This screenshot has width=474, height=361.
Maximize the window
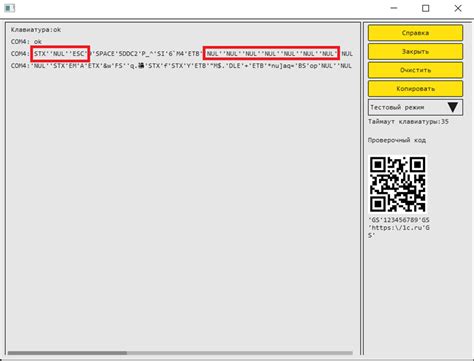point(426,8)
